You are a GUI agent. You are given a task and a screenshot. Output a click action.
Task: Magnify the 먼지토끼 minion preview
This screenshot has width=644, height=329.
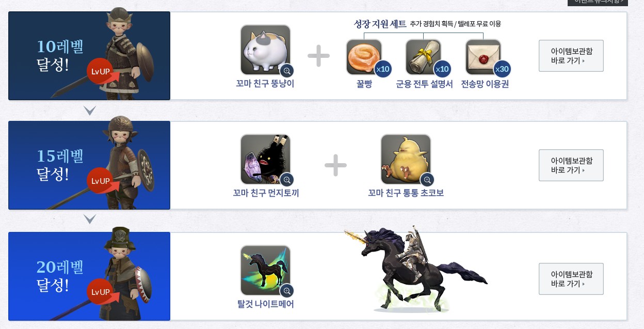(287, 180)
